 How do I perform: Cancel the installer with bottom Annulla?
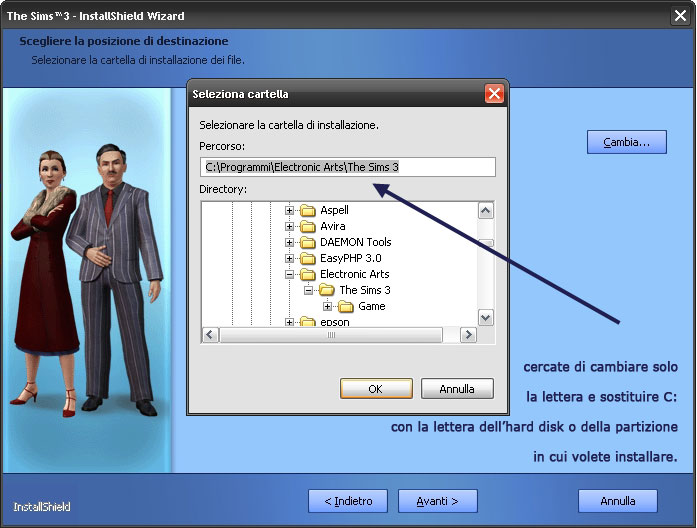pyautogui.click(x=618, y=501)
